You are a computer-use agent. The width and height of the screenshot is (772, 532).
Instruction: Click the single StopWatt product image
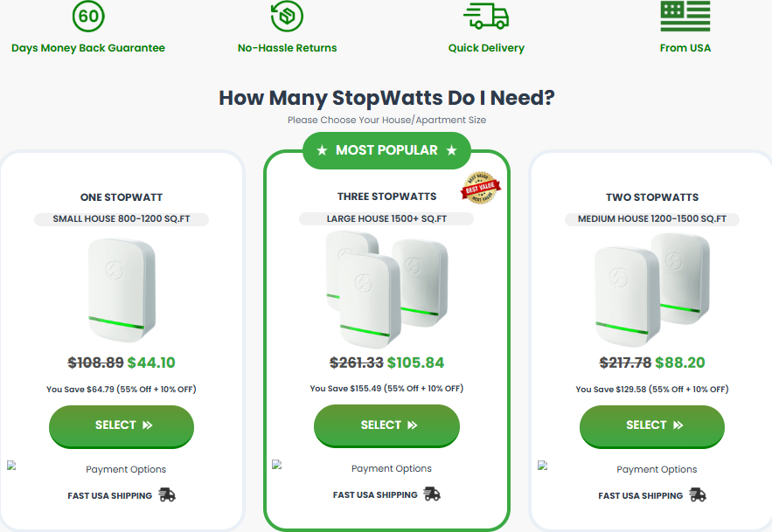point(122,290)
